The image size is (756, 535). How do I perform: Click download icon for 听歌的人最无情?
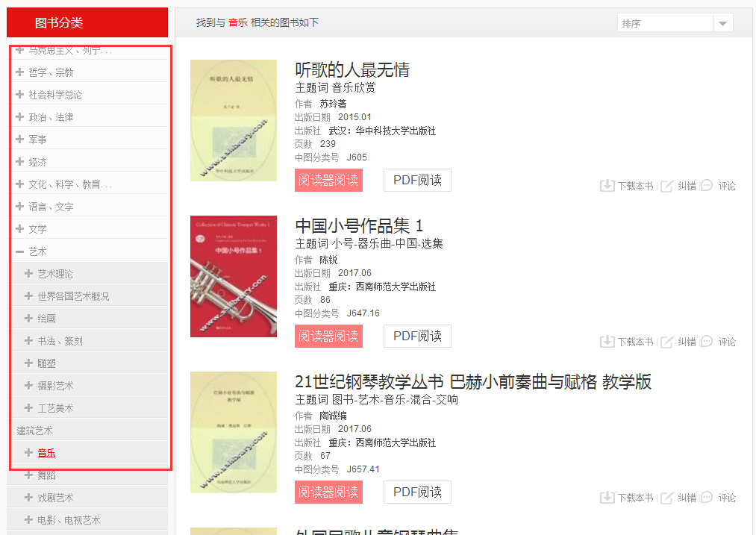(x=607, y=186)
